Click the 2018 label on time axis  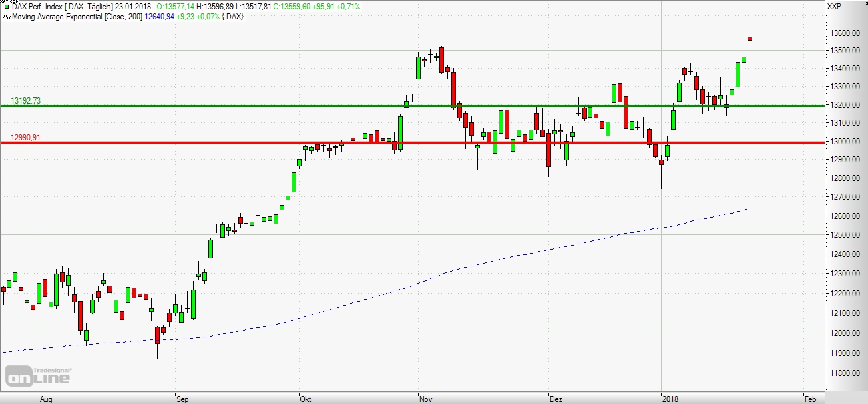(x=670, y=399)
